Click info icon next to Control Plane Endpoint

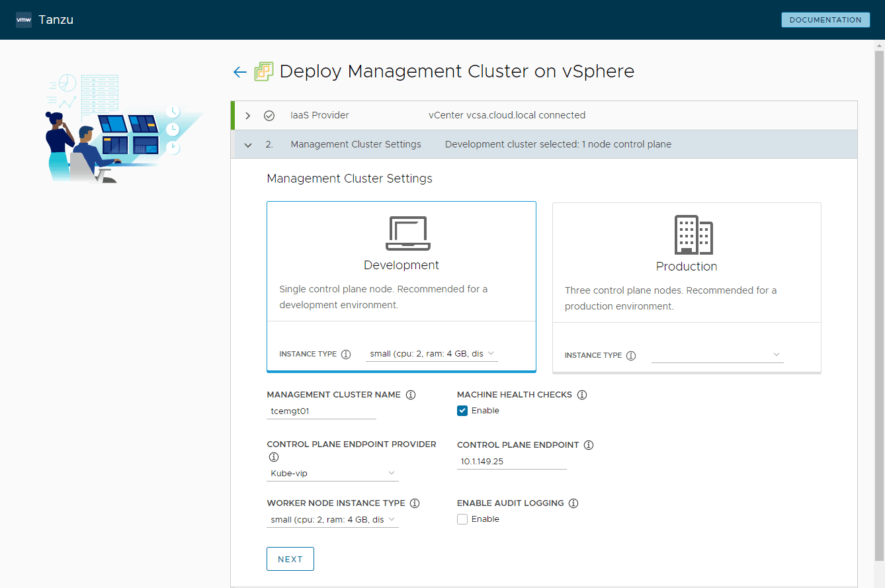589,445
